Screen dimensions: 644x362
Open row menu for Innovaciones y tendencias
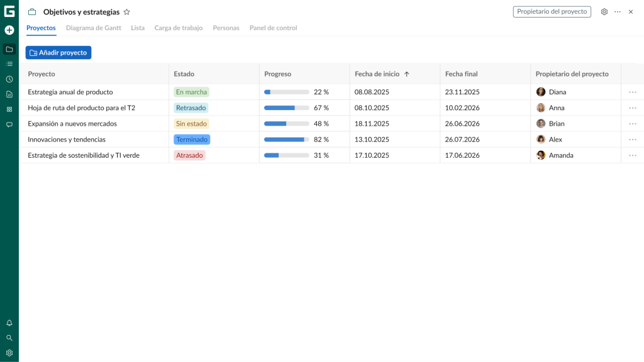pos(633,140)
